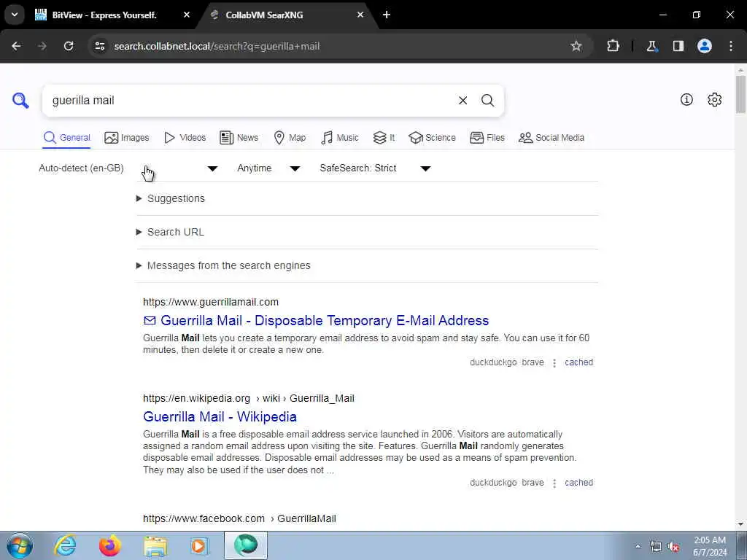Toggle the browser side panel icon
Image resolution: width=747 pixels, height=560 pixels.
pyautogui.click(x=678, y=46)
